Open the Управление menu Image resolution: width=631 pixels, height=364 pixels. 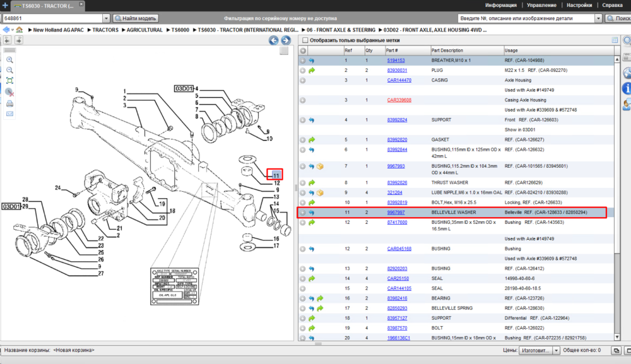[541, 5]
